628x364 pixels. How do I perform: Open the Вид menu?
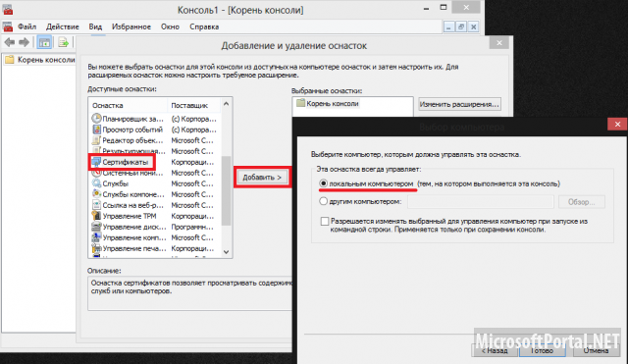[95, 26]
